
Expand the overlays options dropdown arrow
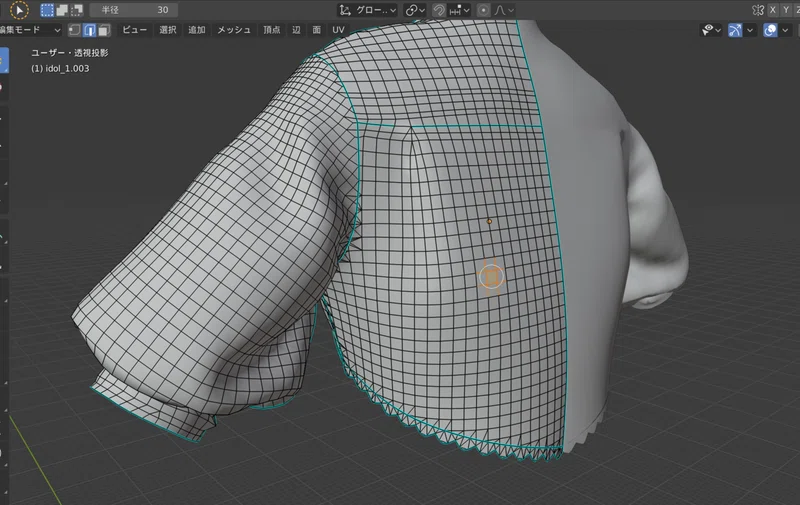785,30
